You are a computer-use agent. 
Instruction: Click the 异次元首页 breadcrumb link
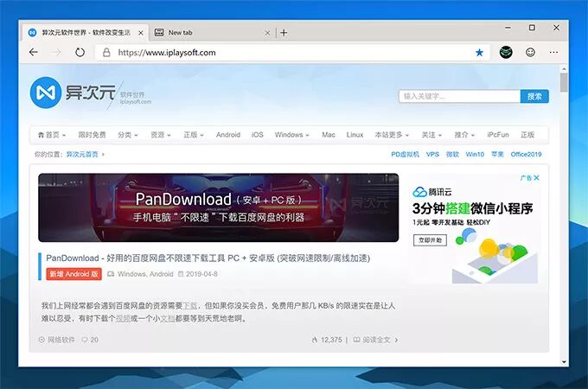[82, 155]
